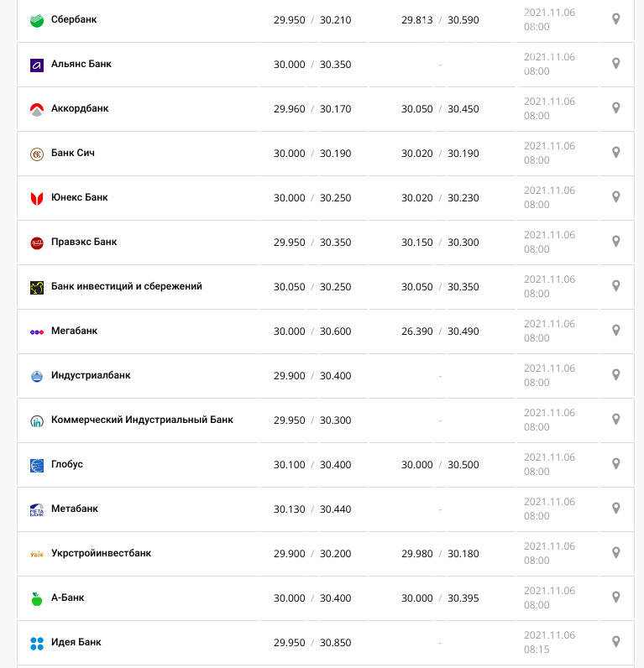The width and height of the screenshot is (644, 668).
Task: Click Коммерческий Индустриальный Банк logo icon
Action: [x=37, y=421]
